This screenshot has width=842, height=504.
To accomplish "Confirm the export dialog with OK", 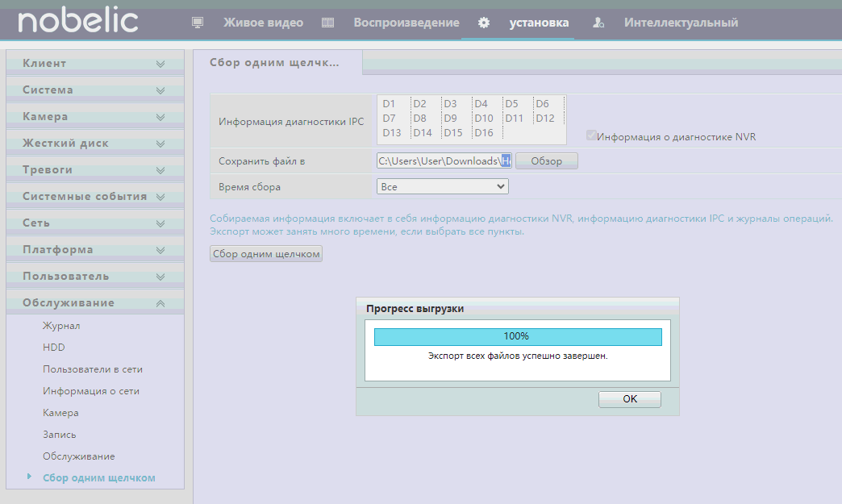I will click(x=630, y=399).
